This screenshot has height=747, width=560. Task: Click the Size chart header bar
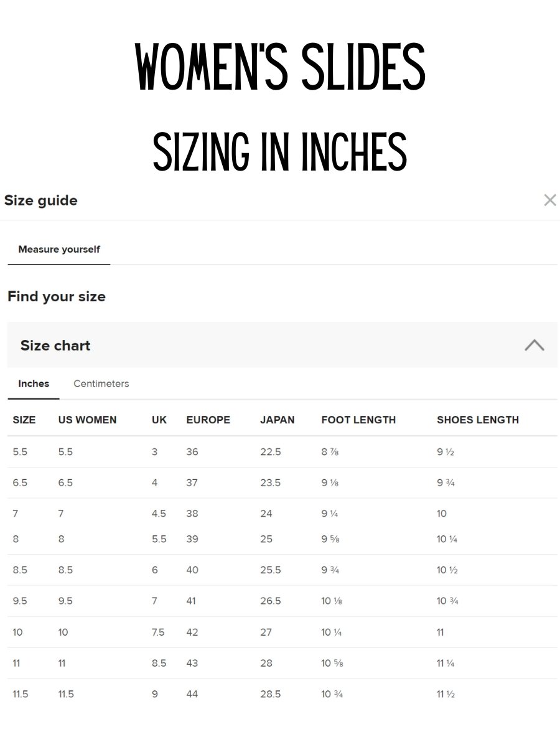(282, 345)
